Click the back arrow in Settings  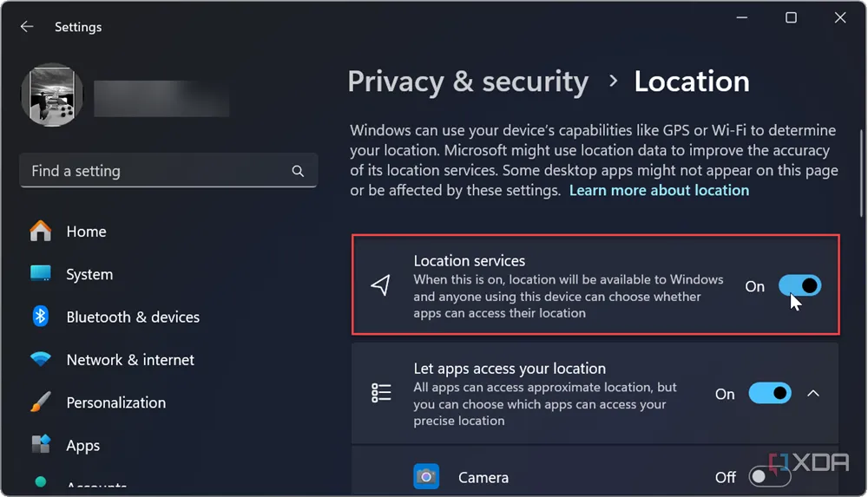[x=27, y=27]
